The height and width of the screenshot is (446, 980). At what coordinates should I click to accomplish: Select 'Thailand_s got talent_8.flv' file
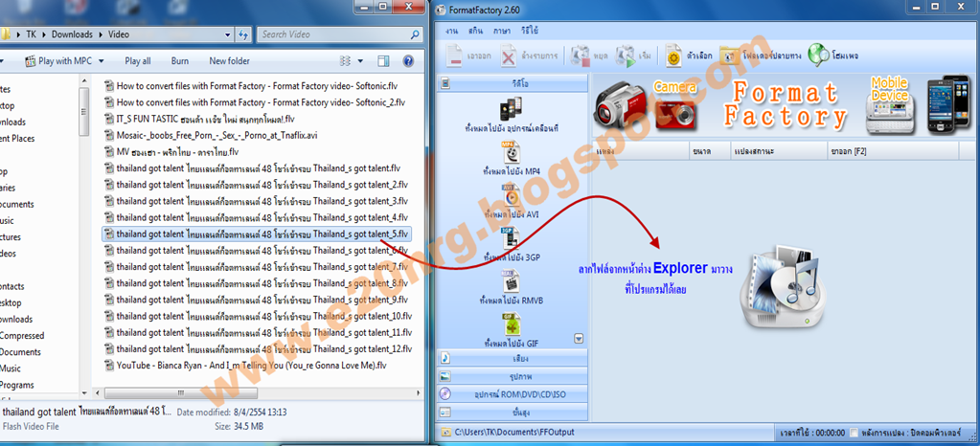256,283
